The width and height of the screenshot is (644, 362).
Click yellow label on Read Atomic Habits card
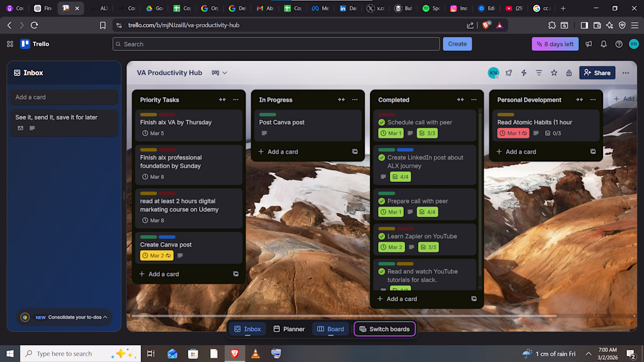506,115
